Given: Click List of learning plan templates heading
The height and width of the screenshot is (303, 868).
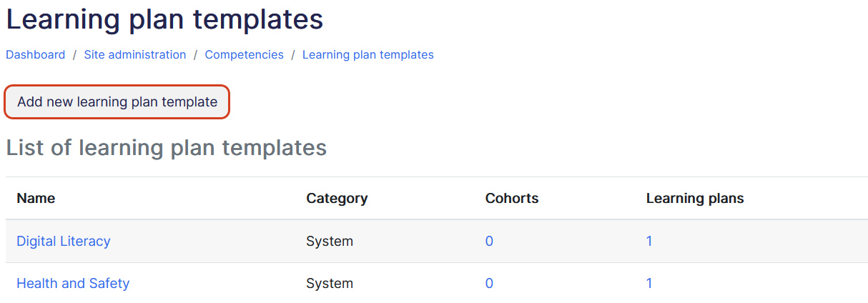Looking at the screenshot, I should pyautogui.click(x=166, y=148).
